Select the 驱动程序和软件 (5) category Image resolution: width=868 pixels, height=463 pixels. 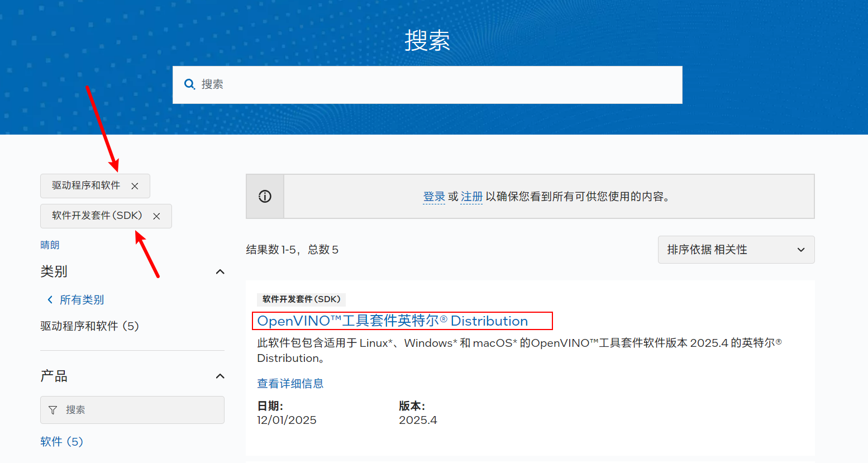[89, 326]
